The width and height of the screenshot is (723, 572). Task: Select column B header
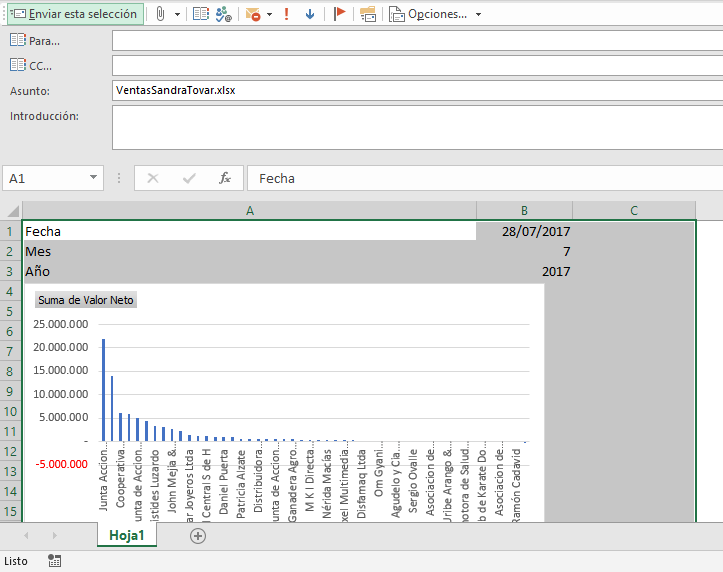coord(524,211)
